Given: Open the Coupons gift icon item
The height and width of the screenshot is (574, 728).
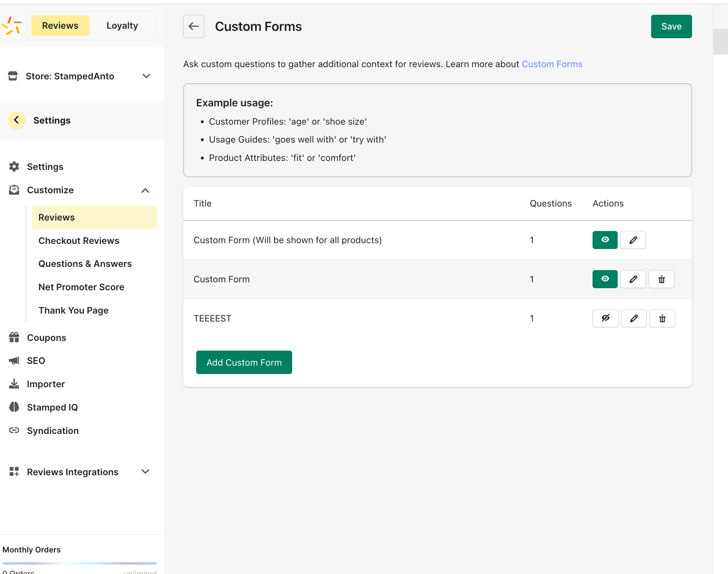Looking at the screenshot, I should (14, 337).
